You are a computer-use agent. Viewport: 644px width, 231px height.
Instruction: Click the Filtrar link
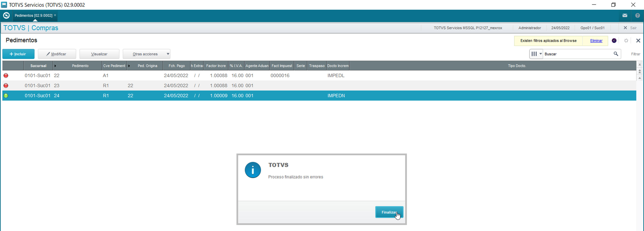(x=635, y=54)
